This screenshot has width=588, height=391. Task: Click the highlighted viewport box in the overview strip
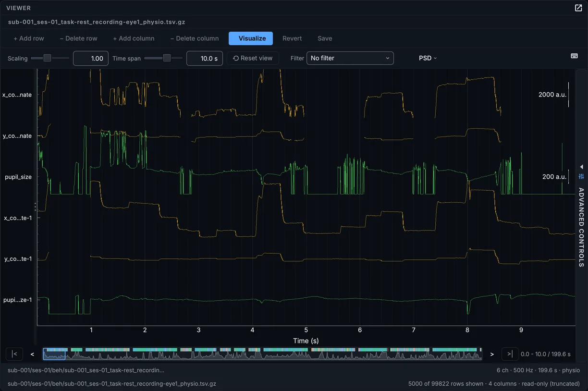pos(54,354)
